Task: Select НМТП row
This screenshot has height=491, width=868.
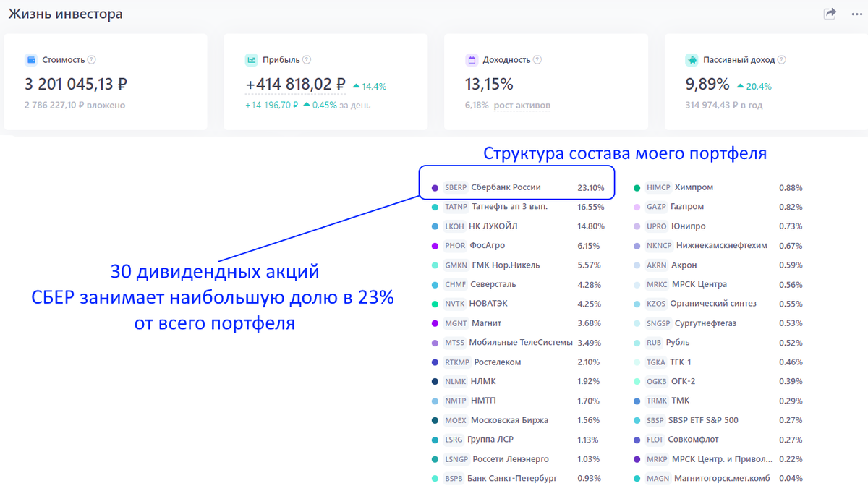Action: [x=517, y=401]
